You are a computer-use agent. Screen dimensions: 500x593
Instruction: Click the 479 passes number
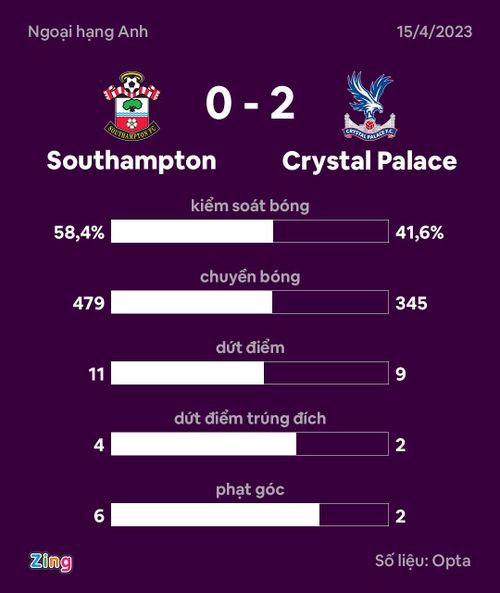pos(89,303)
